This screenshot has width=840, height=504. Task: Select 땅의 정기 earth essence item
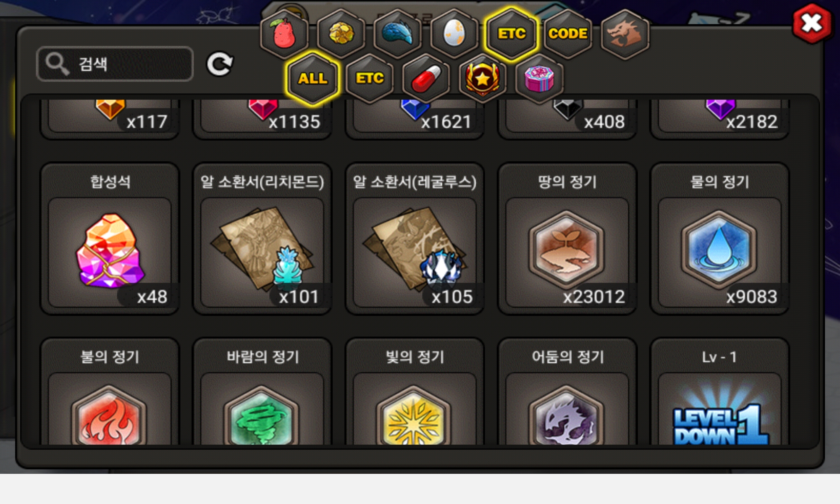[x=567, y=239]
